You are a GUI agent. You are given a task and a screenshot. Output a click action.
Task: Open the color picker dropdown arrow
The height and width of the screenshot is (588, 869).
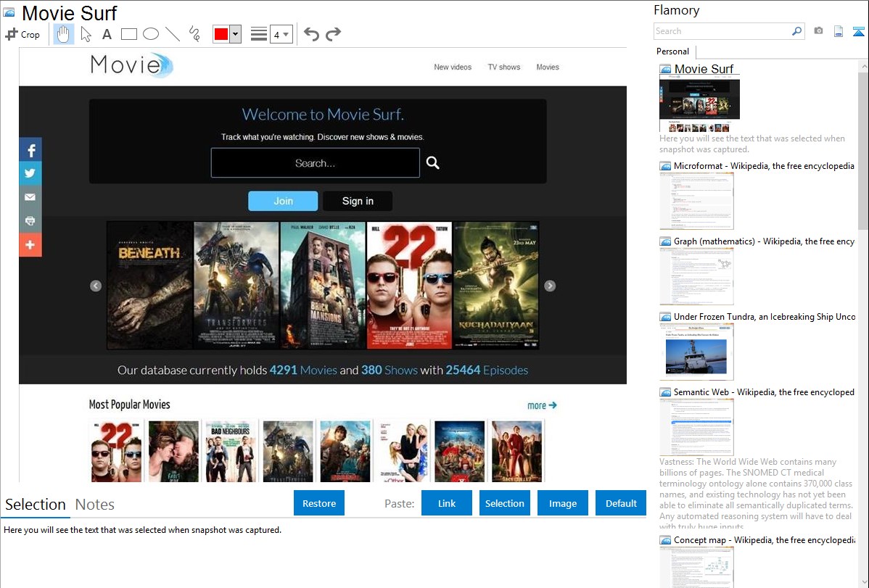[235, 34]
